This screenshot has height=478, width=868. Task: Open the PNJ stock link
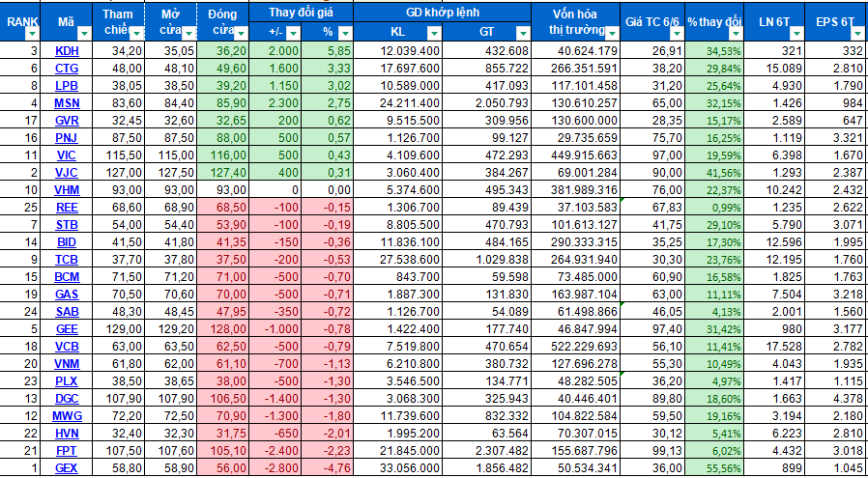tap(67, 138)
